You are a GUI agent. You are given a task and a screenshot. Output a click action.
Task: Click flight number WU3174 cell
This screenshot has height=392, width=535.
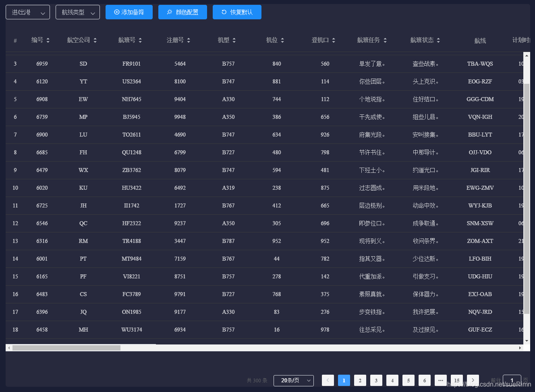tap(132, 330)
